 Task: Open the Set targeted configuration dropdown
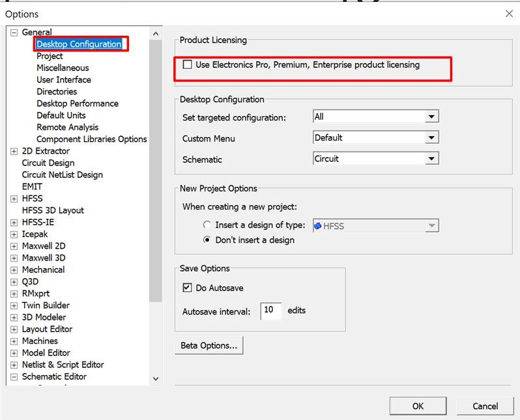[431, 117]
